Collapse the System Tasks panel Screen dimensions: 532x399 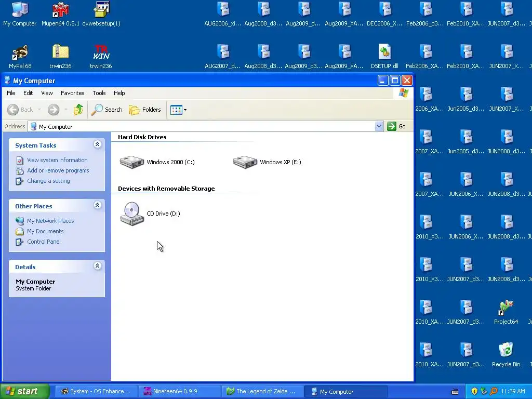coord(97,144)
